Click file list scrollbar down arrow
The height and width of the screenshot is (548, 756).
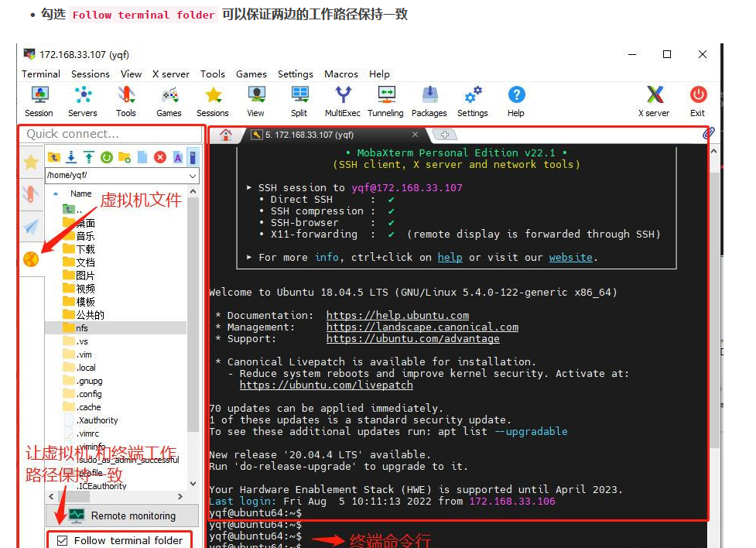193,483
